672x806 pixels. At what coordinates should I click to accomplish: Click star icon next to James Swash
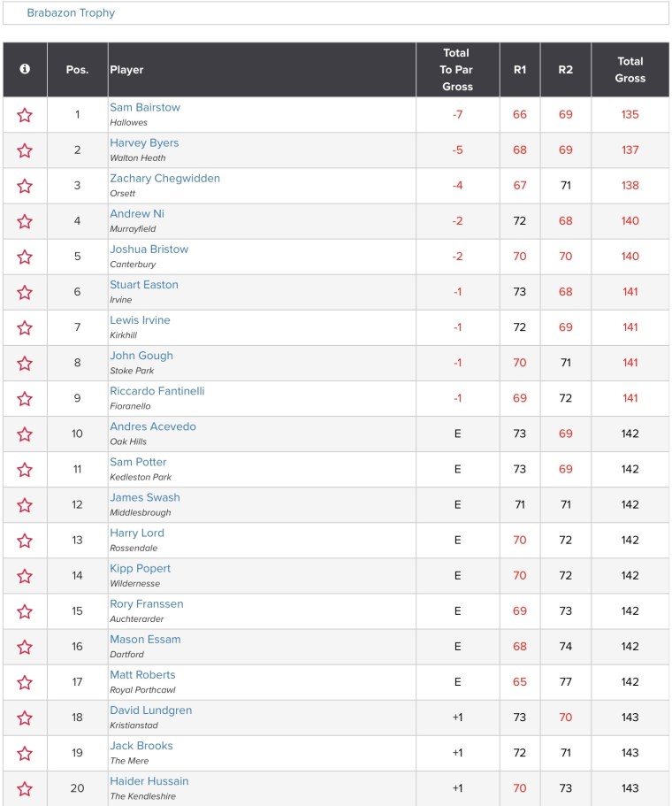coord(25,505)
